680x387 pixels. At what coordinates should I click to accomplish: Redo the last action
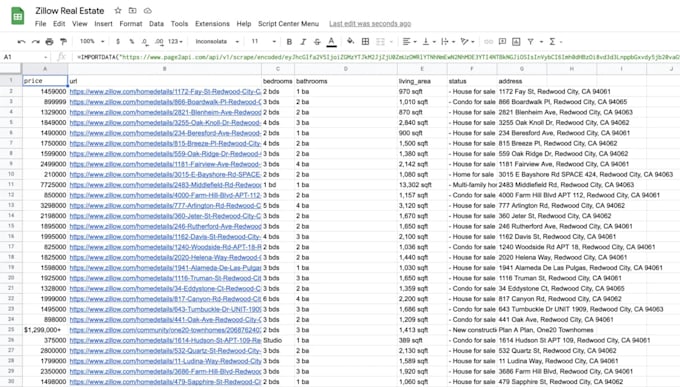36,42
